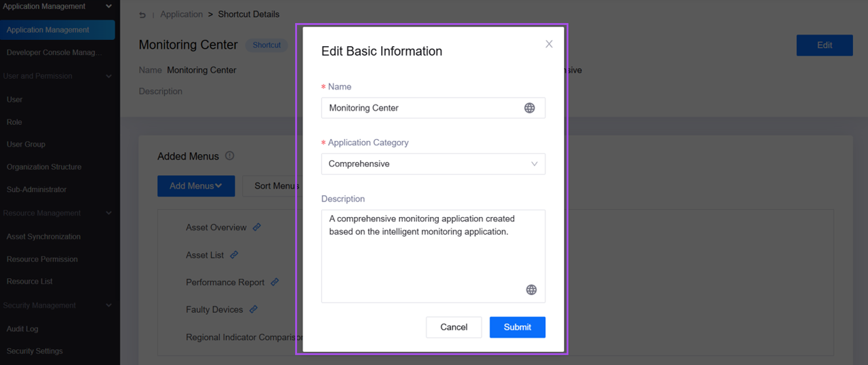Click the link icon beside Asset Overview
The image size is (868, 365).
[x=257, y=227]
